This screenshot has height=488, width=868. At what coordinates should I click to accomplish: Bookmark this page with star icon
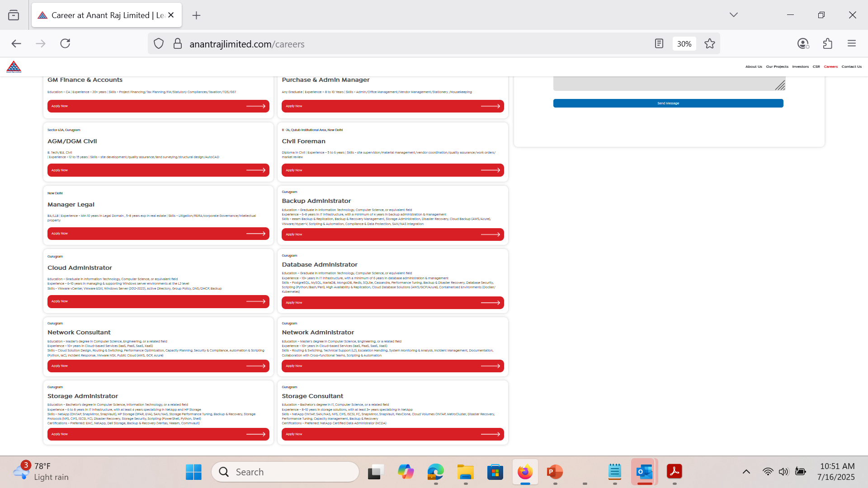click(709, 43)
